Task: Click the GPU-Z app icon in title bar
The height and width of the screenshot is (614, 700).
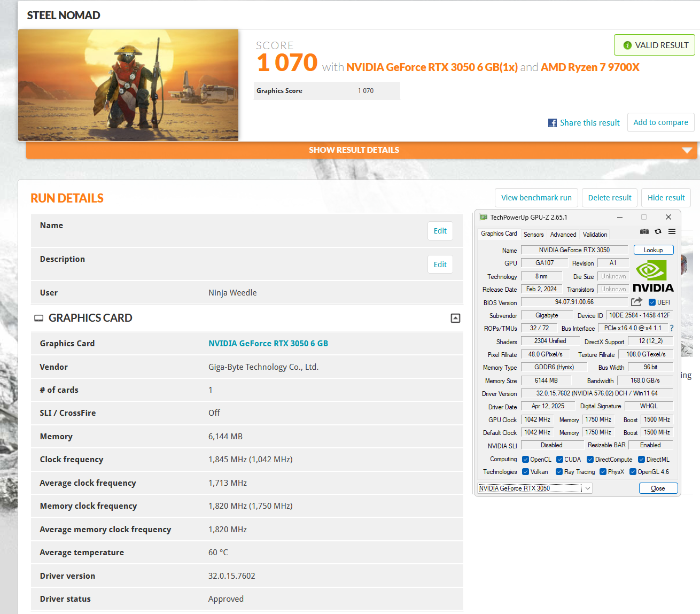Action: tap(483, 217)
